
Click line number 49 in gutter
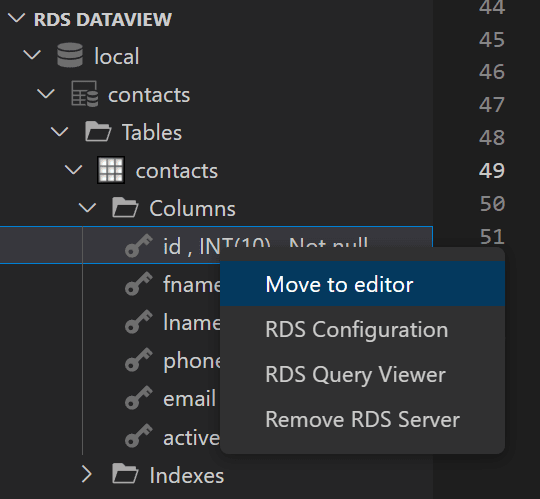coord(491,170)
